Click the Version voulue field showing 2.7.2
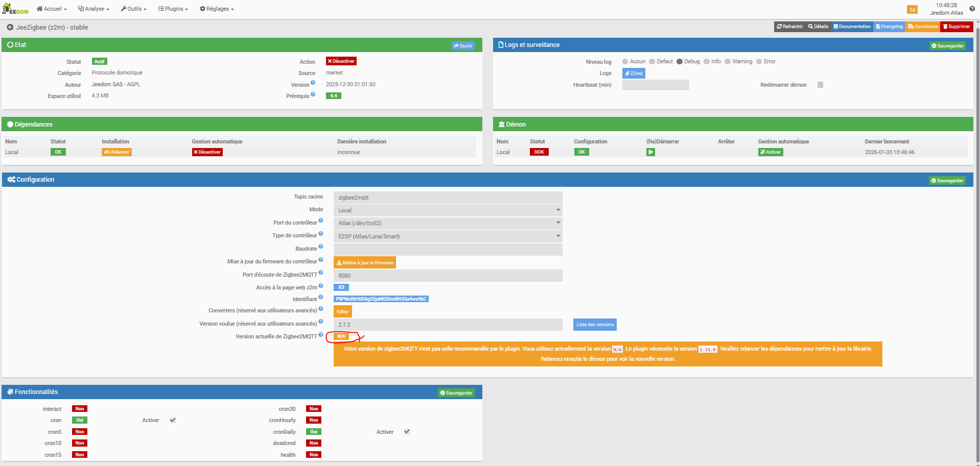This screenshot has width=980, height=466. click(448, 325)
